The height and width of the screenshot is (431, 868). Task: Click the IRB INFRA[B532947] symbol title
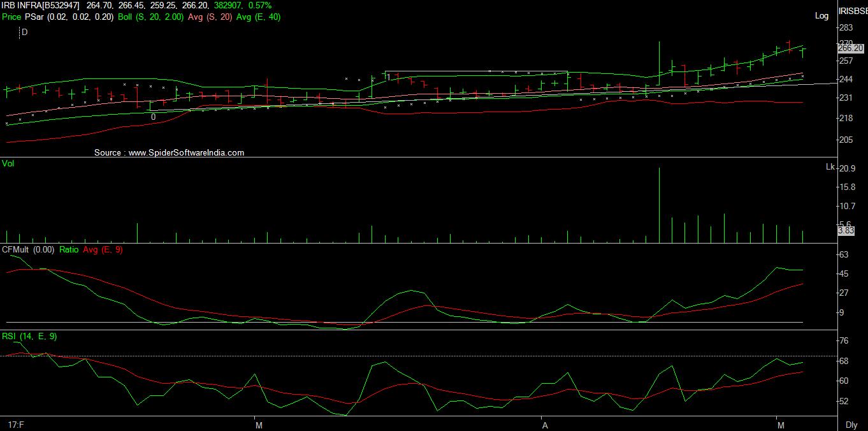pos(41,5)
